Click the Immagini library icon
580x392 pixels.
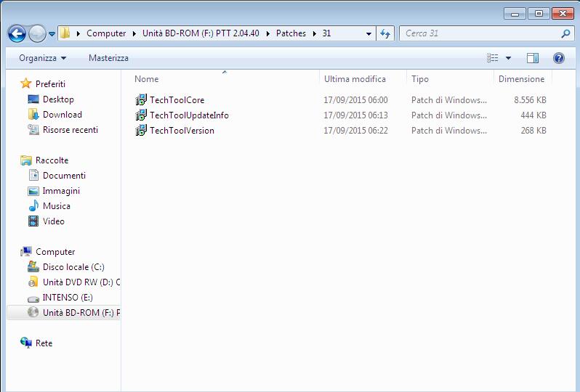(x=33, y=191)
